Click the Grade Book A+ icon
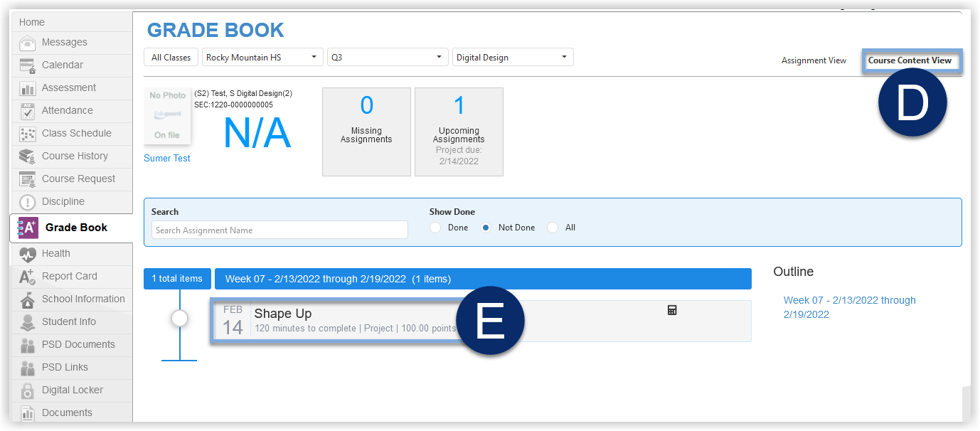This screenshot has height=431, width=980. pyautogui.click(x=27, y=228)
